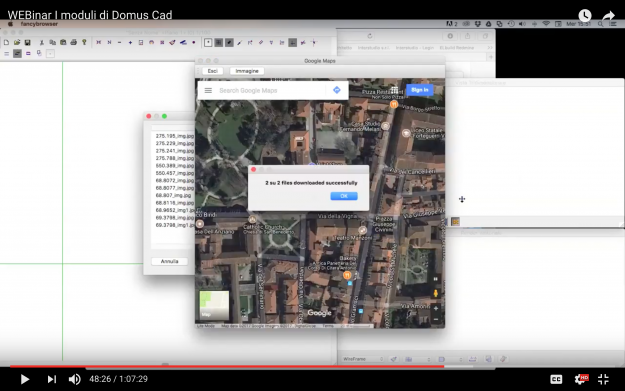The width and height of the screenshot is (625, 391).
Task: Toggle closed captions CC
Action: click(x=556, y=379)
